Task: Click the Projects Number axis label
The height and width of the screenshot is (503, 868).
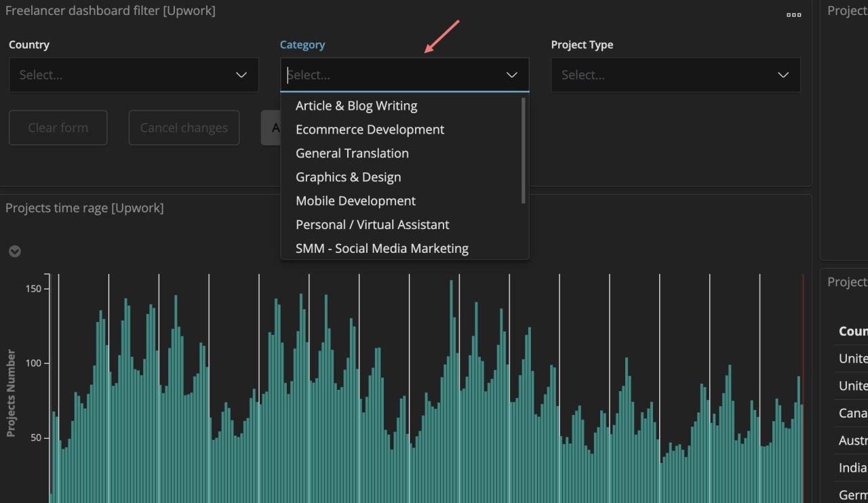Action: [x=12, y=393]
